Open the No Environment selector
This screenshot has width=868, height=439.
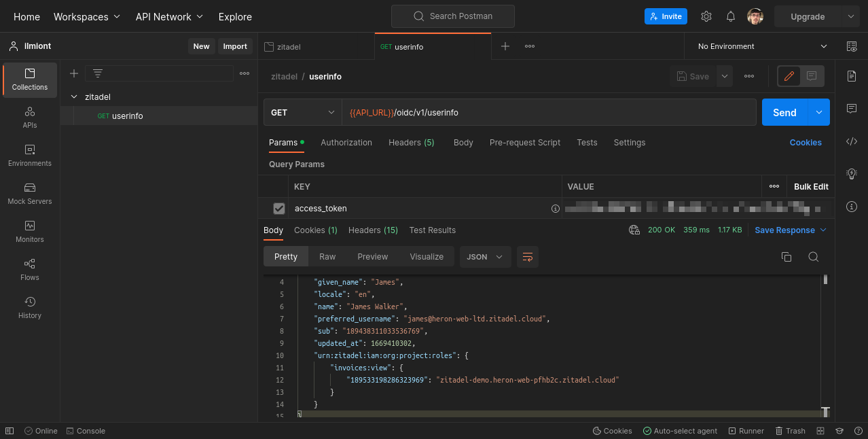[x=762, y=46]
